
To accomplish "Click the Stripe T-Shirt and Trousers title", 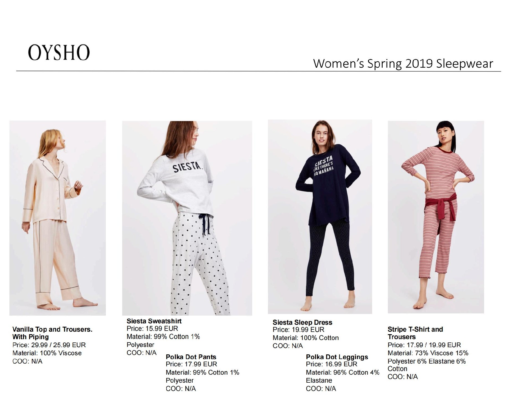I will 415,333.
